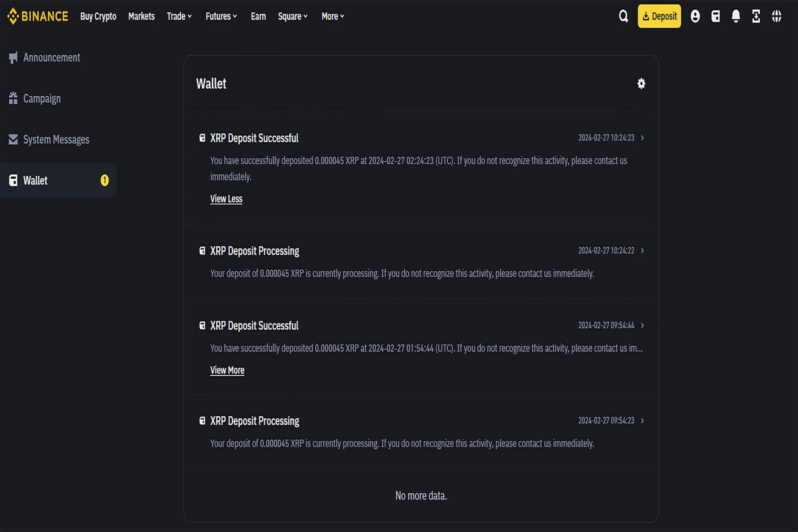Click message body mentioning 02:24:23 (UTC)
Viewport: 798px width, 532px height.
point(419,168)
